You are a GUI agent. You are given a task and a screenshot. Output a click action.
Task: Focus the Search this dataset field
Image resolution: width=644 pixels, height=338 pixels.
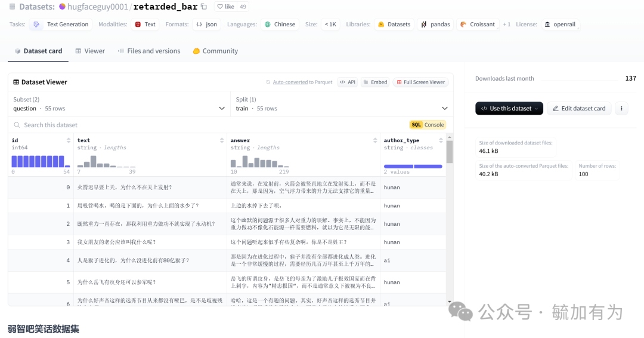click(208, 125)
